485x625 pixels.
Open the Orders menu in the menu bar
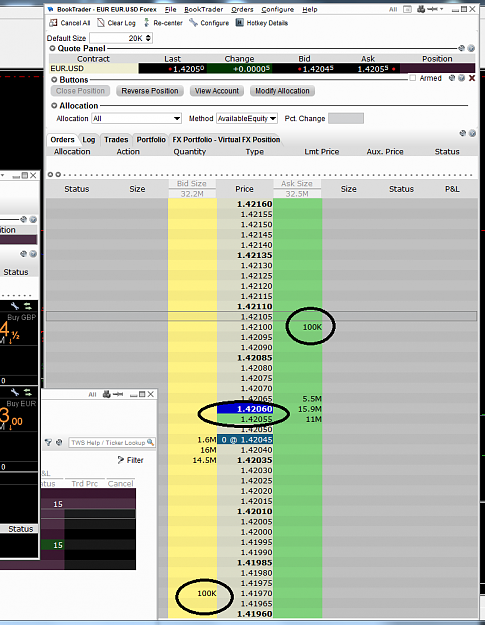242,9
